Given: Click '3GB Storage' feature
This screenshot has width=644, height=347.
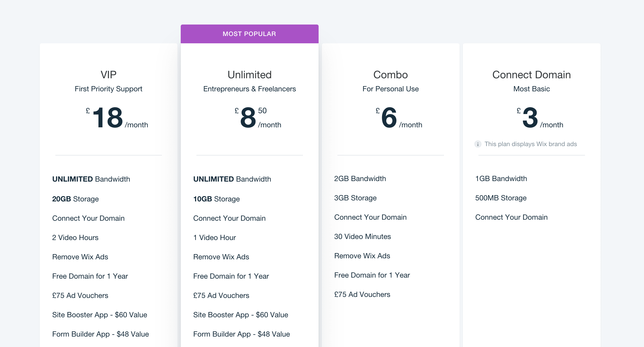Looking at the screenshot, I should (355, 198).
